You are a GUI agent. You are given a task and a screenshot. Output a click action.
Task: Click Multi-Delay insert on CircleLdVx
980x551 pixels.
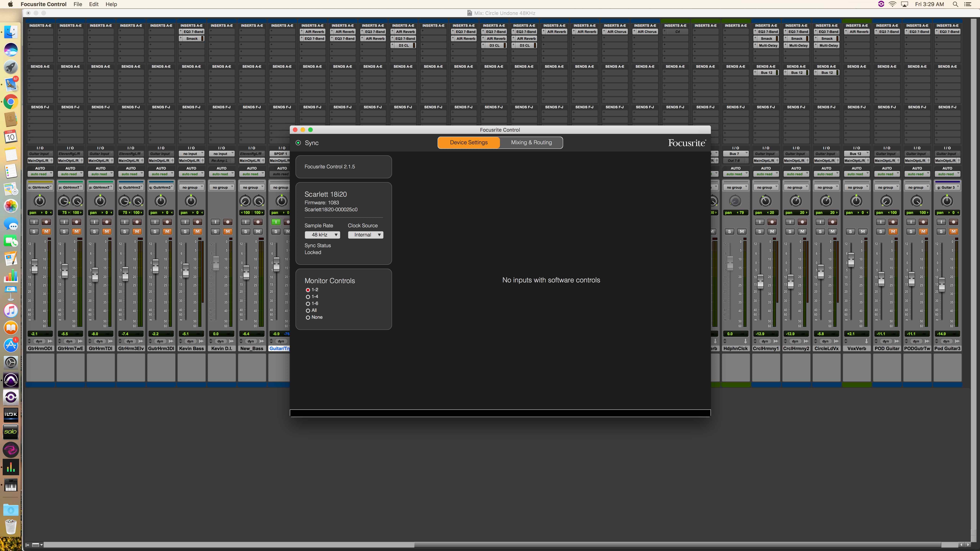coord(827,45)
